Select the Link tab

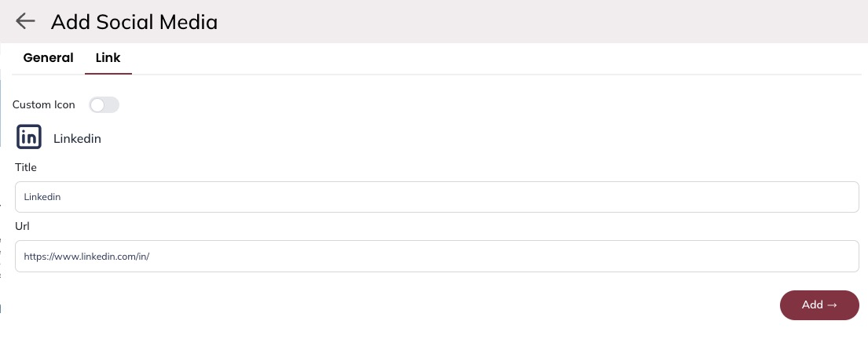click(108, 57)
